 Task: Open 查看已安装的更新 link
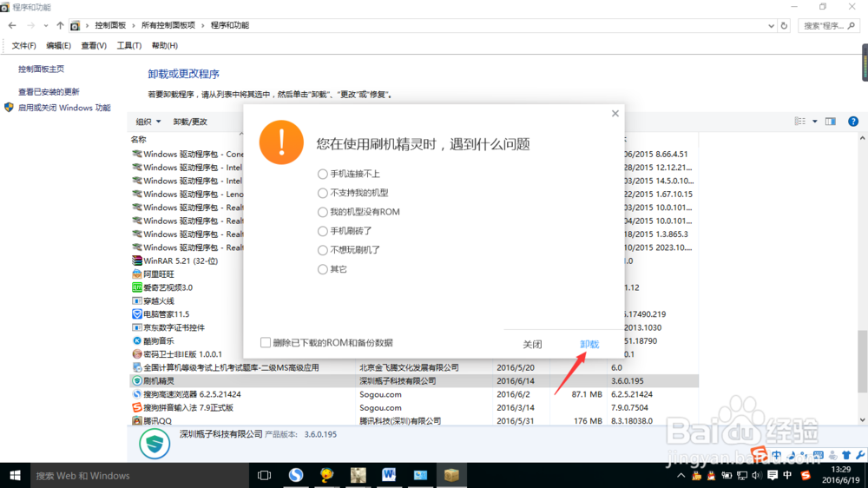(x=49, y=92)
